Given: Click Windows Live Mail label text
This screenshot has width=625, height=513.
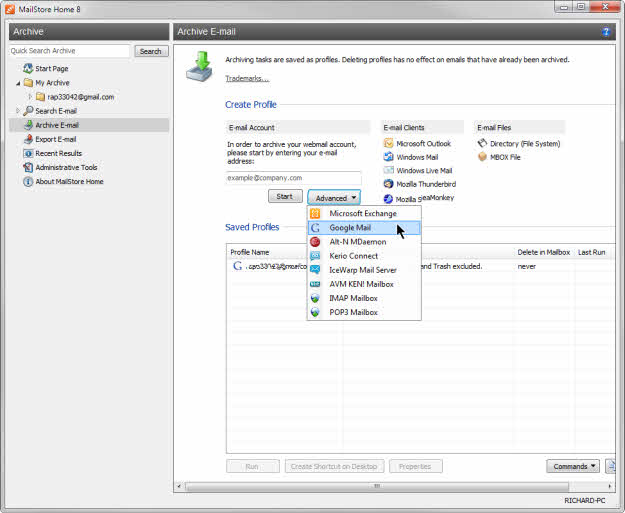Looking at the screenshot, I should click(425, 171).
